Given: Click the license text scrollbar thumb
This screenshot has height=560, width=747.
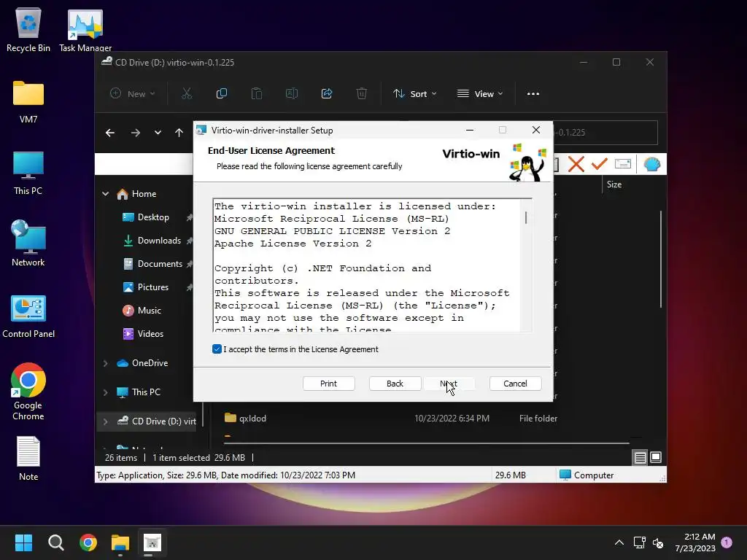Looking at the screenshot, I should 526,217.
